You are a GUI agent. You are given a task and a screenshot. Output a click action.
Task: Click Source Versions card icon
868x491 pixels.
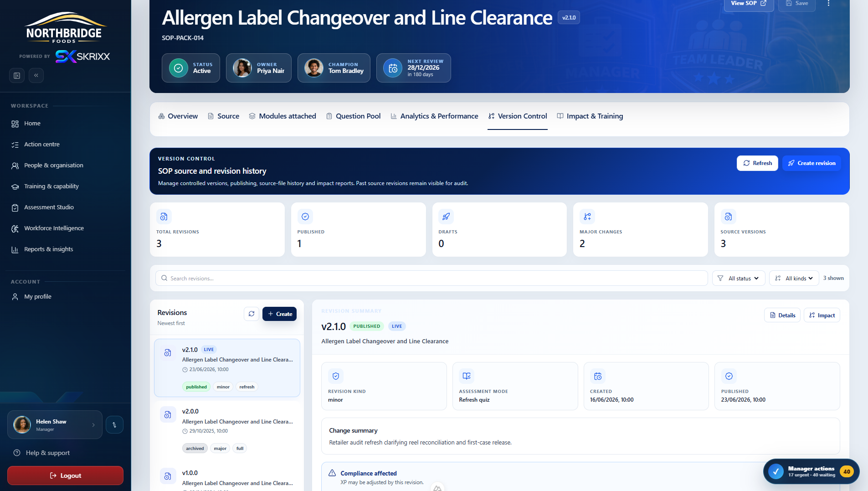click(728, 217)
